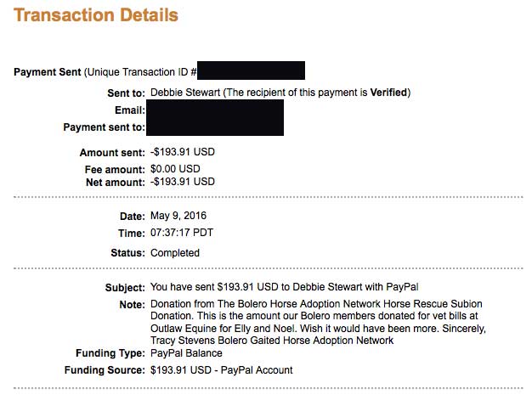Click the Email field label
The width and height of the screenshot is (532, 400).
point(130,110)
